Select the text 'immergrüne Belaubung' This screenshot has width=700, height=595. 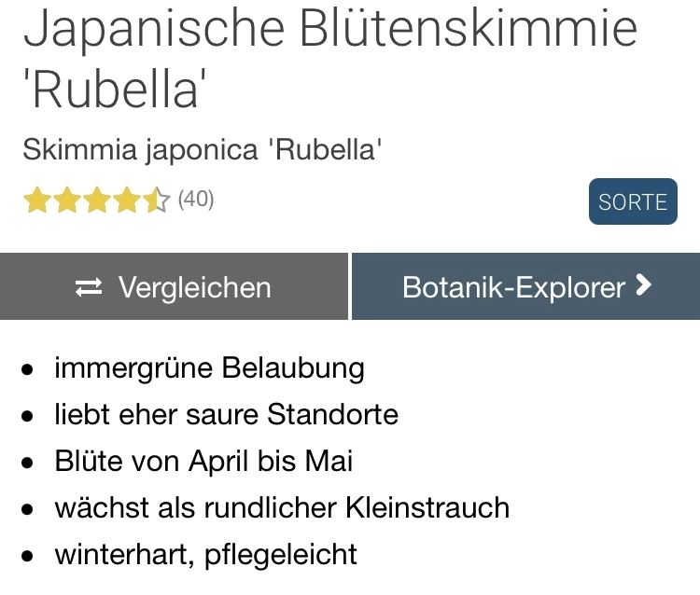[x=209, y=368]
